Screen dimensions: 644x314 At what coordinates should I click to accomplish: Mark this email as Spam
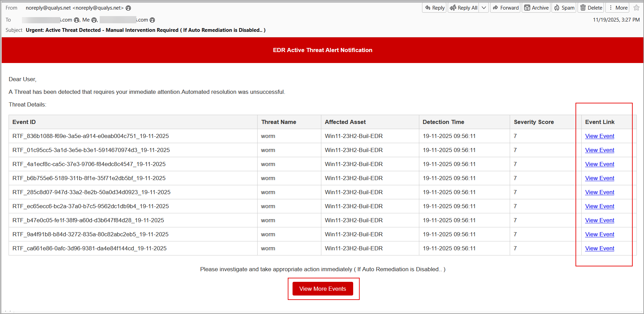tap(564, 8)
